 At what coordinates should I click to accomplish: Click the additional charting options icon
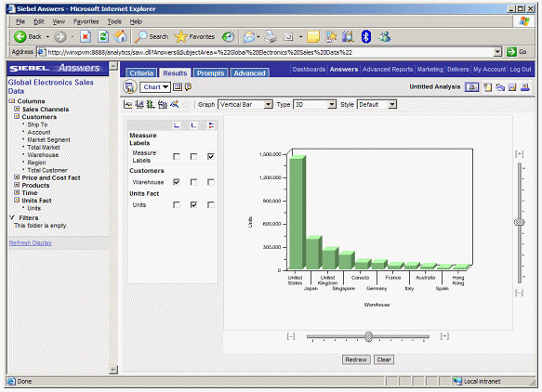[163, 104]
